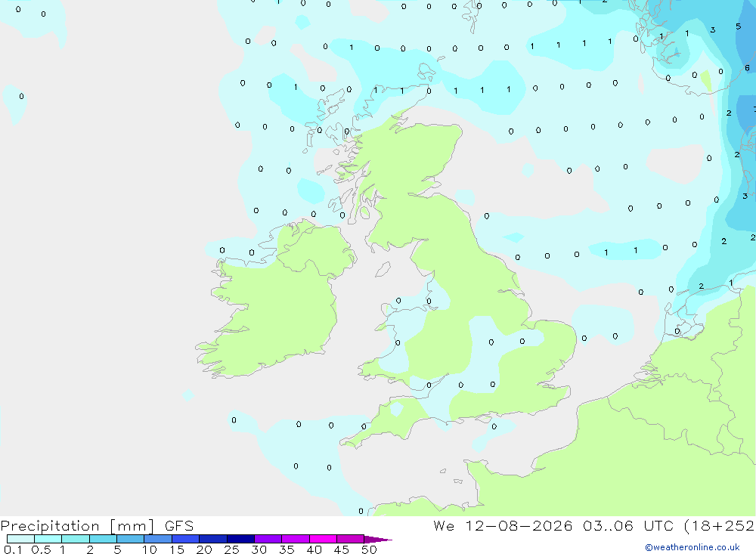Image resolution: width=756 pixels, height=554 pixels.
Task: Click the '35' legend scale label
Action: click(x=287, y=549)
